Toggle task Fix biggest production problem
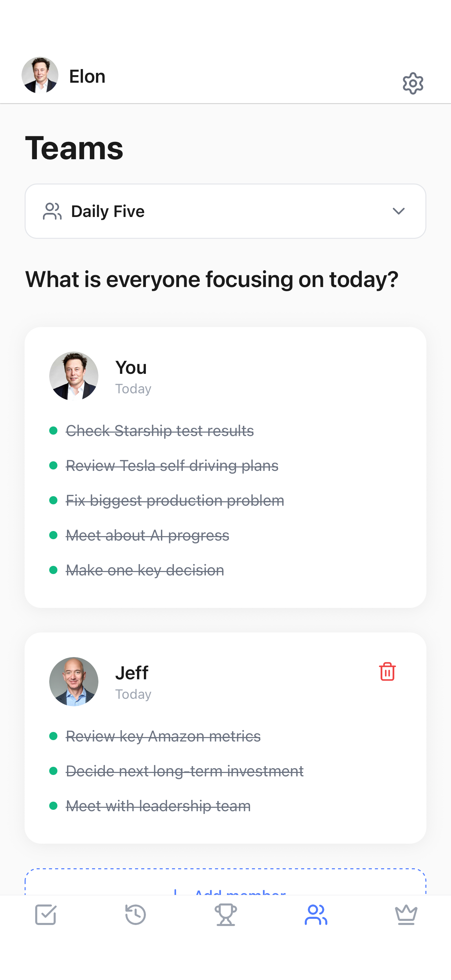The image size is (451, 980). pos(175,500)
